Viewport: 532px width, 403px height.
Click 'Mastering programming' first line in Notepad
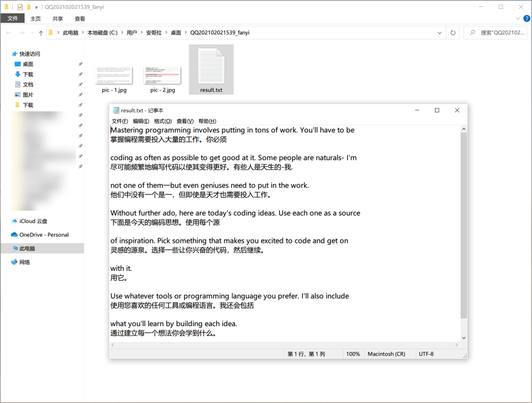click(x=233, y=130)
